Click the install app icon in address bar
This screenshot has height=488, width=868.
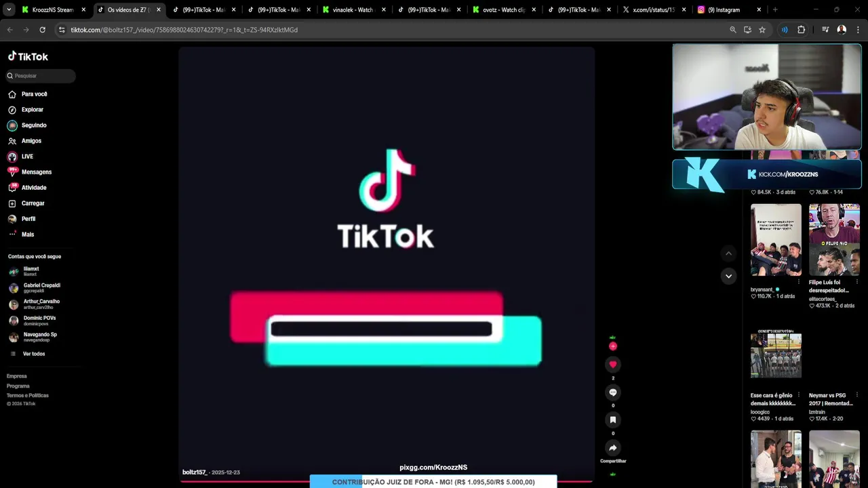pyautogui.click(x=747, y=30)
